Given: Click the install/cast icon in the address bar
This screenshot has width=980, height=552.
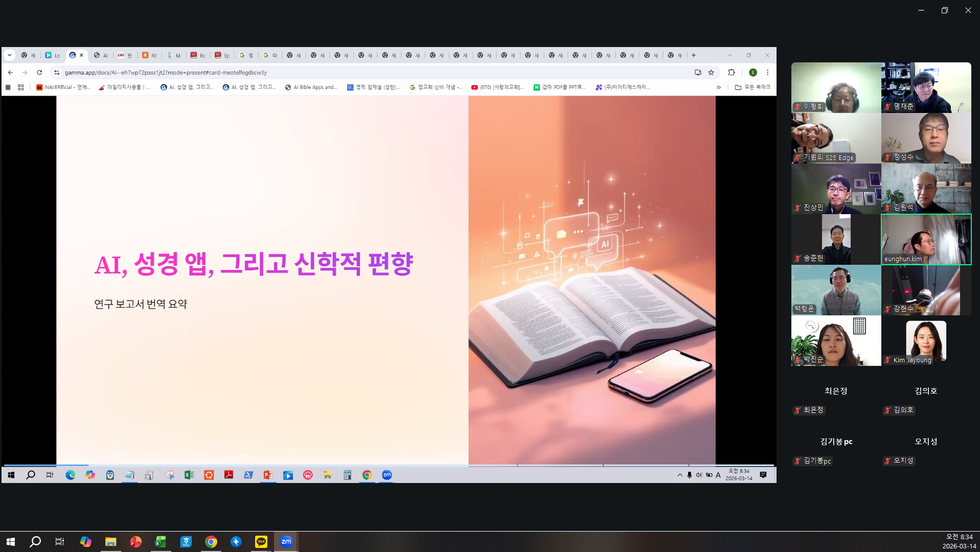Looking at the screenshot, I should pos(698,73).
